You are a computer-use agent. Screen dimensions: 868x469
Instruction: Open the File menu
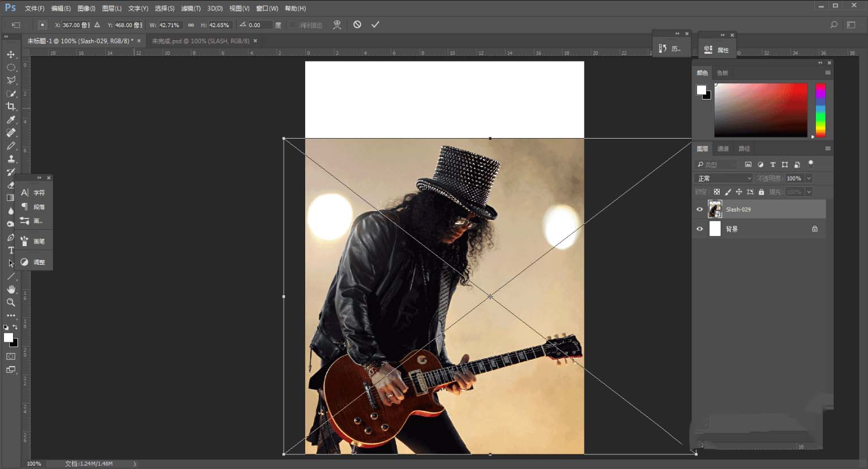point(35,8)
